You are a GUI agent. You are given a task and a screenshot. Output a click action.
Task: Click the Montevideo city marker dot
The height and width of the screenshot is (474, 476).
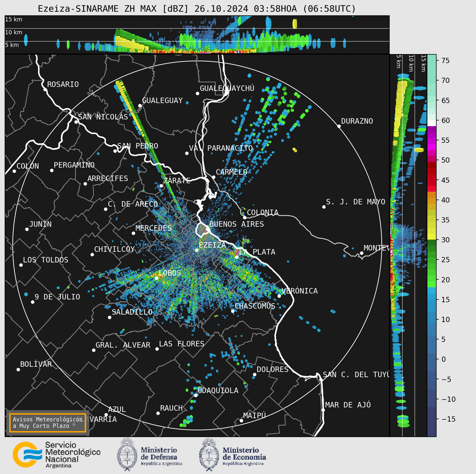pyautogui.click(x=362, y=253)
